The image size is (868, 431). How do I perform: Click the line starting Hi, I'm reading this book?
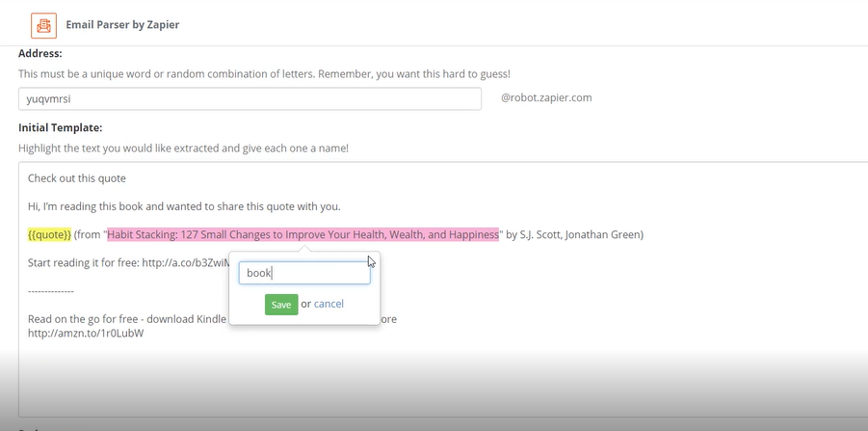pos(184,206)
